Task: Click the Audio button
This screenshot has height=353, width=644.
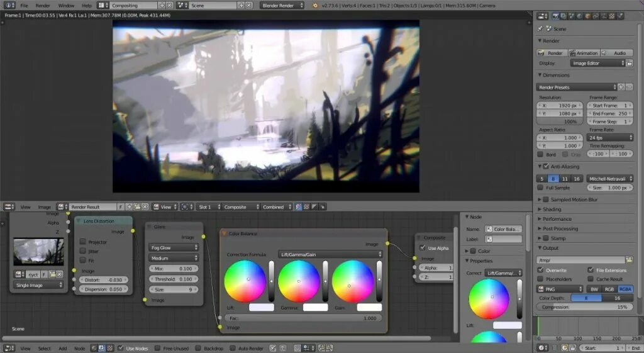Action: 617,53
